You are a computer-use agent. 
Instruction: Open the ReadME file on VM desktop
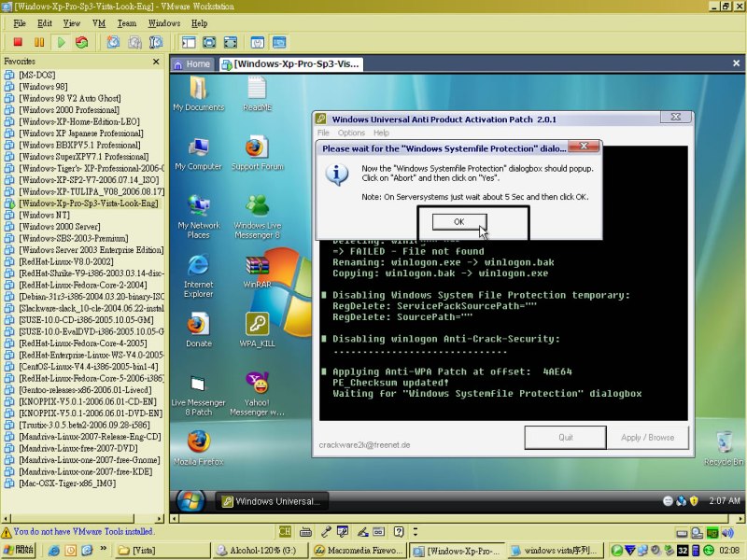point(258,94)
